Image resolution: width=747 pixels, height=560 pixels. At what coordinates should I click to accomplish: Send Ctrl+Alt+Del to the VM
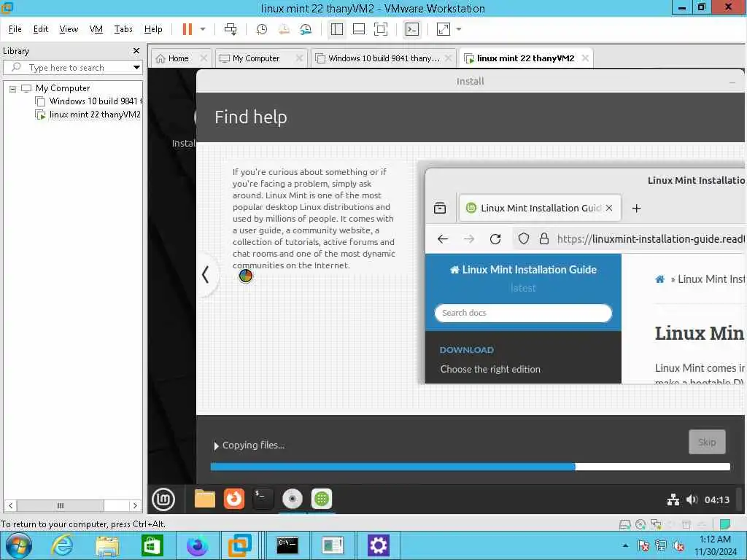[x=231, y=29]
